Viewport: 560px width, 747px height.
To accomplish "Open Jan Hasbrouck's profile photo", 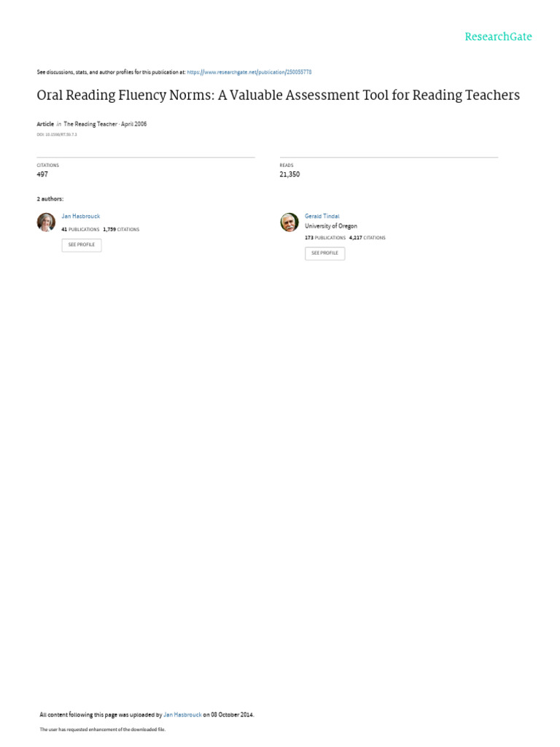I will (46, 222).
